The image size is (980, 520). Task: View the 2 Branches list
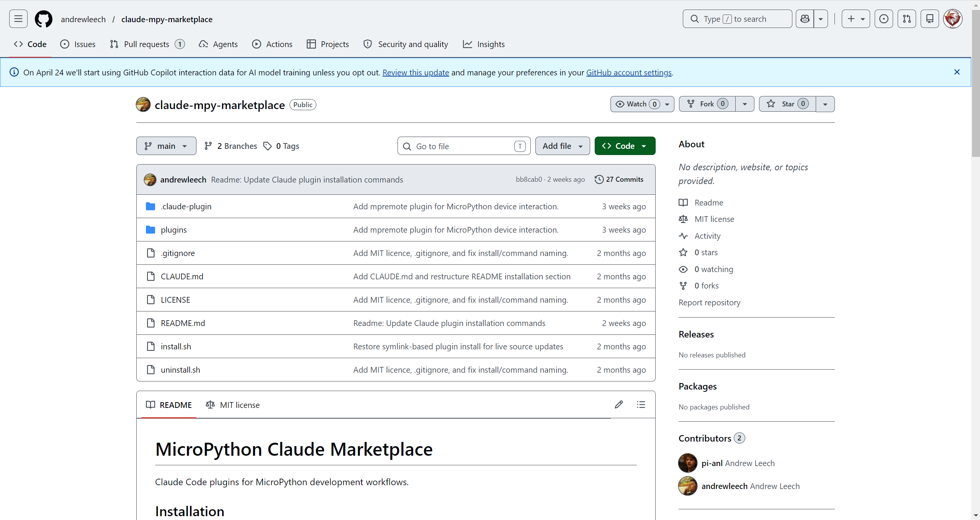point(231,146)
